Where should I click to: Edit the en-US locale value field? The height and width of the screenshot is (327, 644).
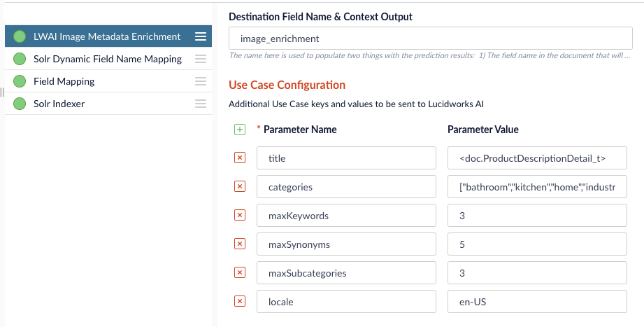tap(537, 302)
